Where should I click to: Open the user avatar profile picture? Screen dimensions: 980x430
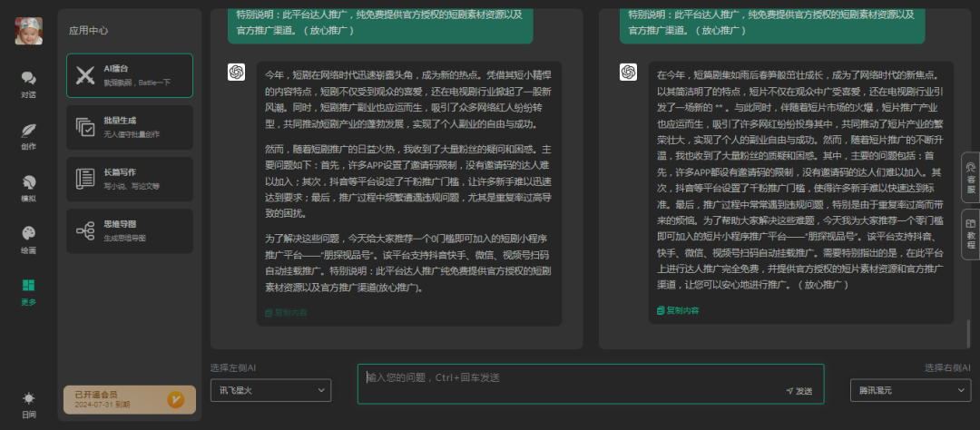tap(29, 31)
